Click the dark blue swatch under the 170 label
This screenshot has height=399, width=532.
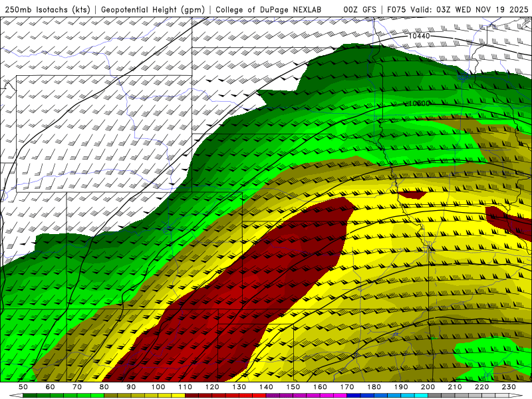pos(354,396)
